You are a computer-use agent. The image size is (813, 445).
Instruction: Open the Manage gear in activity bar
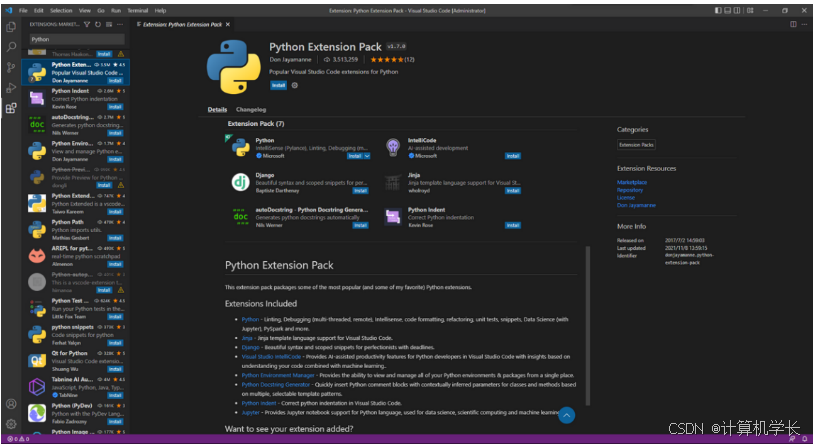[x=11, y=424]
